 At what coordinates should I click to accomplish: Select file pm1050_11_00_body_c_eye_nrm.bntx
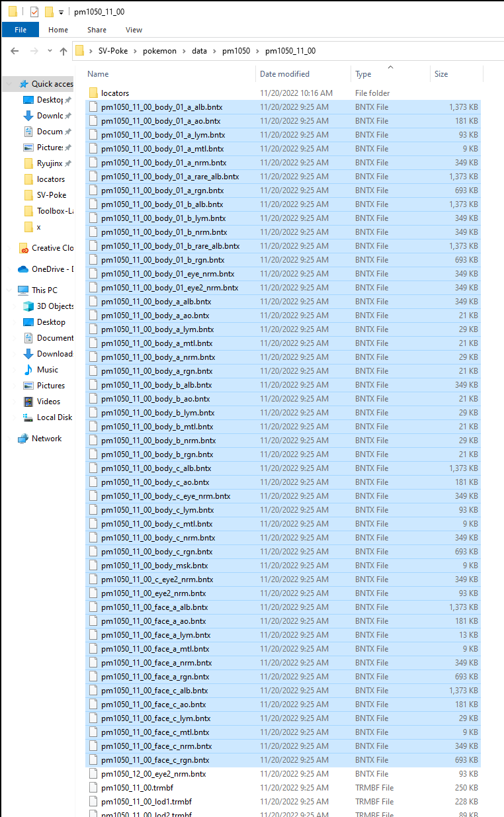click(x=283, y=496)
